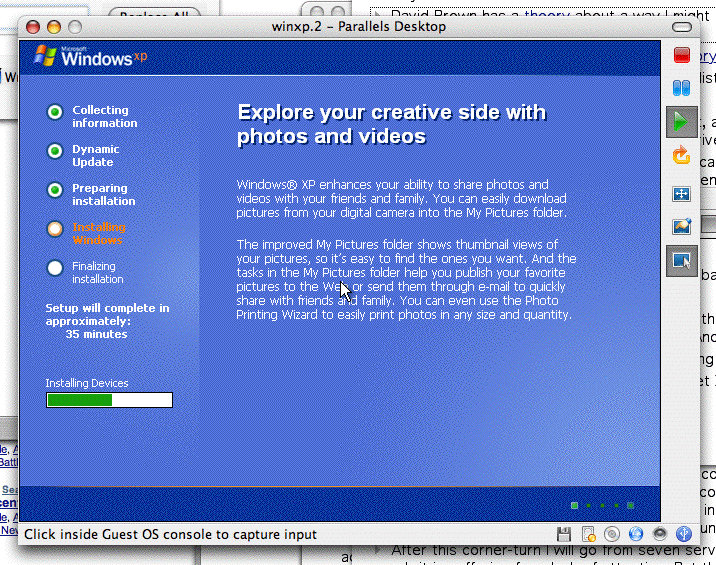
Task: Click the red Stop virtual machine button
Action: tap(681, 54)
